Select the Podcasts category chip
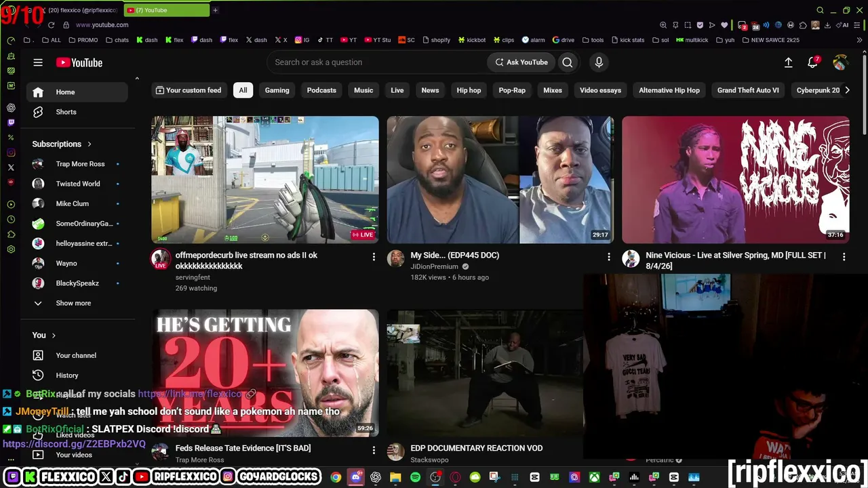The height and width of the screenshot is (488, 868). pyautogui.click(x=321, y=90)
